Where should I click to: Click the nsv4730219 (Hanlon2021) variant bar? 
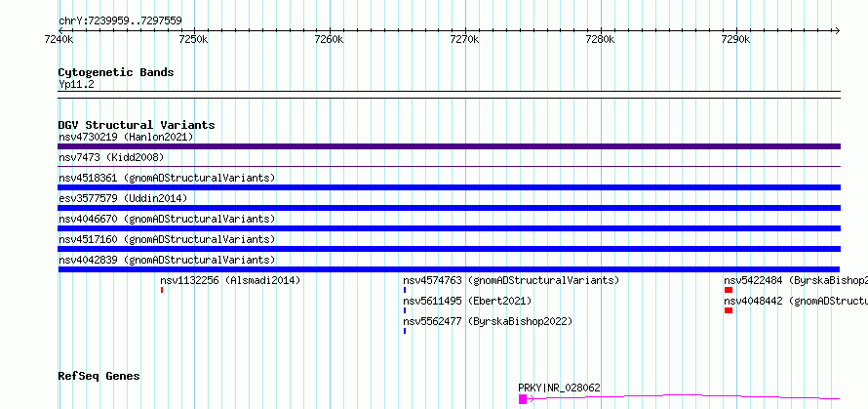[449, 146]
